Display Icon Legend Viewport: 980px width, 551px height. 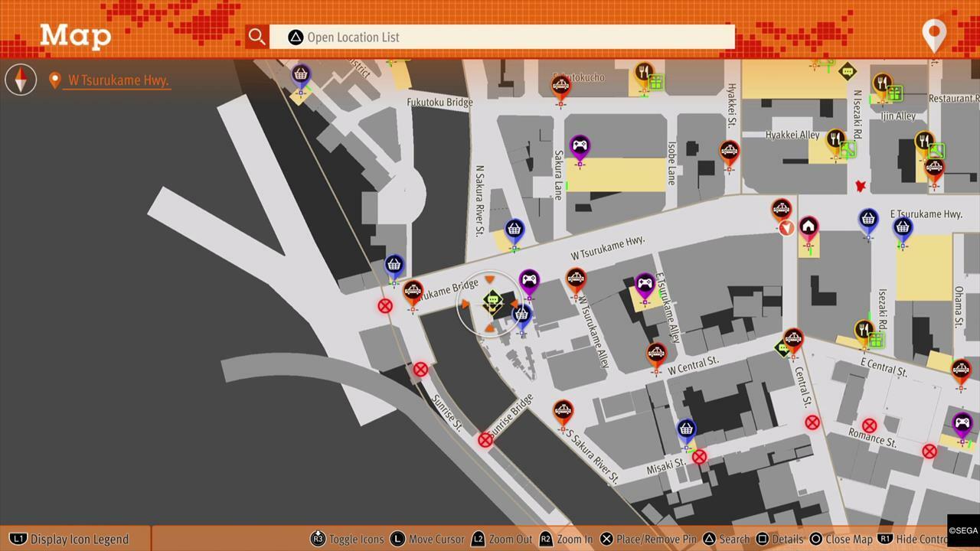tap(70, 539)
